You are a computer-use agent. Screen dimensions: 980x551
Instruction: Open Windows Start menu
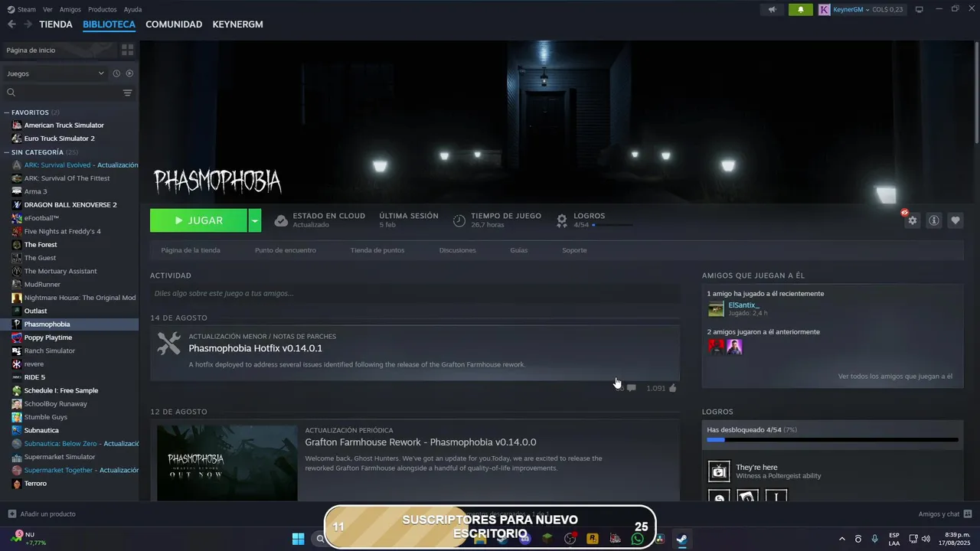298,539
